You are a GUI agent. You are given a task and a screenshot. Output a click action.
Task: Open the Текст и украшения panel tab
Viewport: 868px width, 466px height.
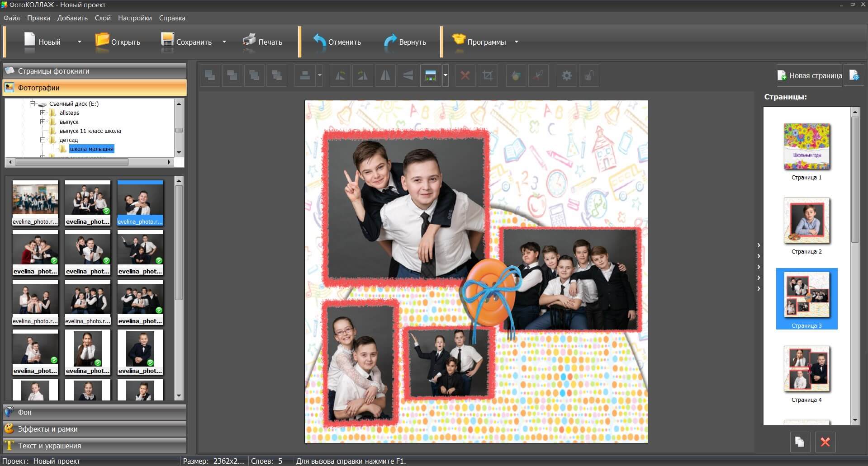pos(95,446)
